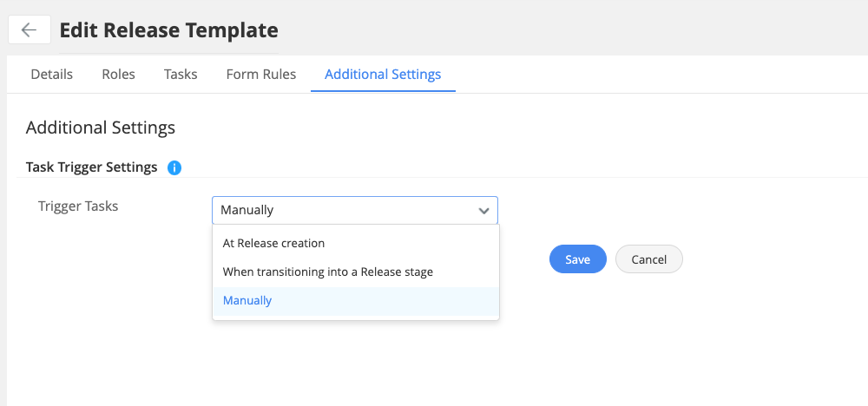The width and height of the screenshot is (868, 406).
Task: Click the Task Trigger Settings info icon
Action: point(174,167)
